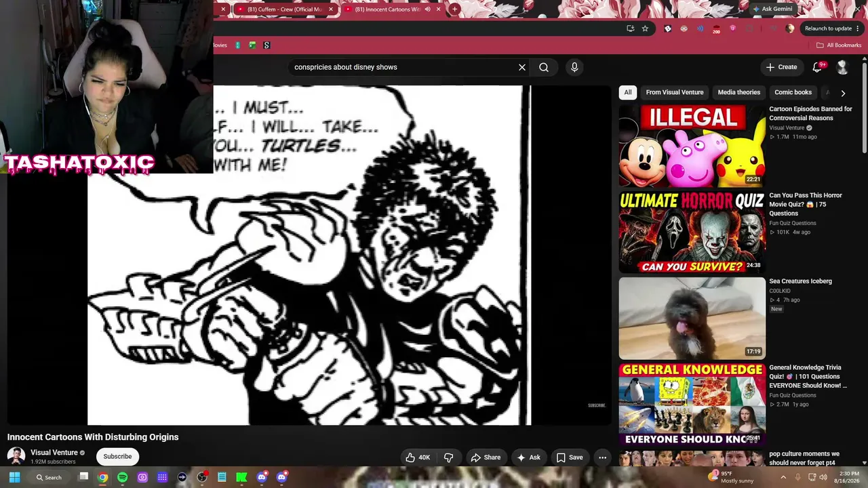Click the install app icon in address bar
This screenshot has height=488, width=868.
630,28
